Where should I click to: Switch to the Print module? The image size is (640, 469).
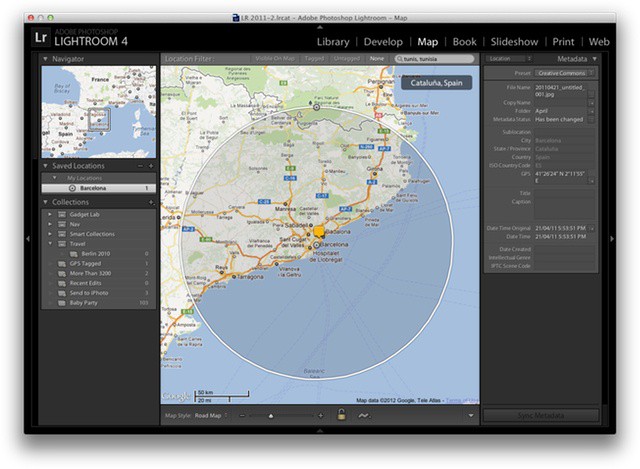tap(563, 42)
